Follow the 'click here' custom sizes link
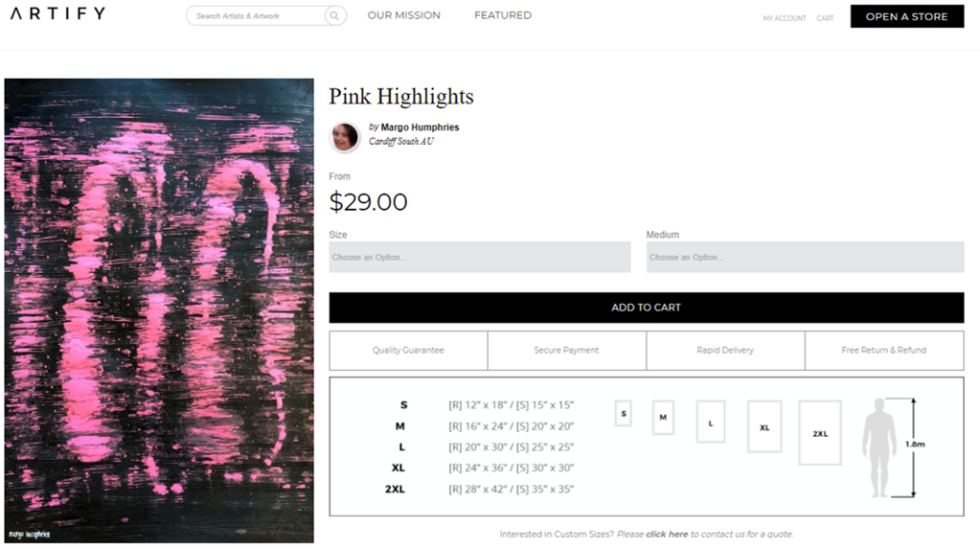The width and height of the screenshot is (980, 549). coord(667,534)
